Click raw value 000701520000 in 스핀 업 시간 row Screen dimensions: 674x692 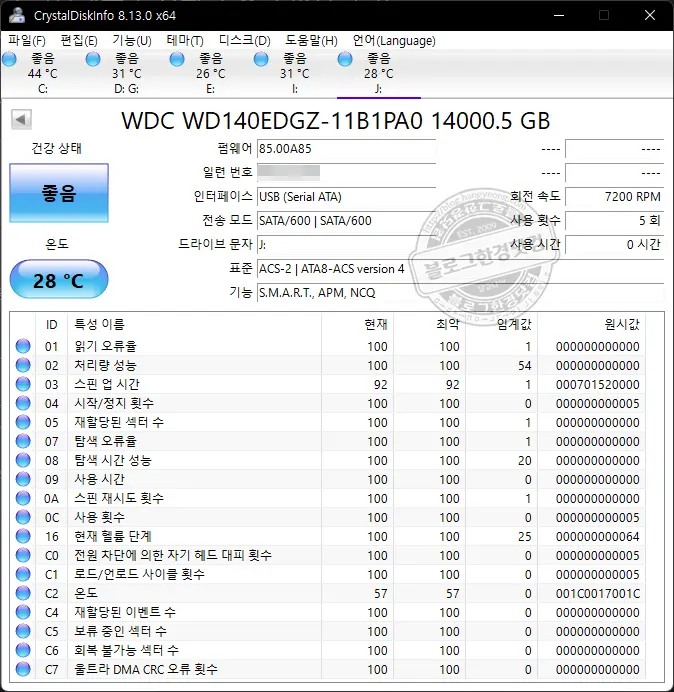(x=598, y=384)
